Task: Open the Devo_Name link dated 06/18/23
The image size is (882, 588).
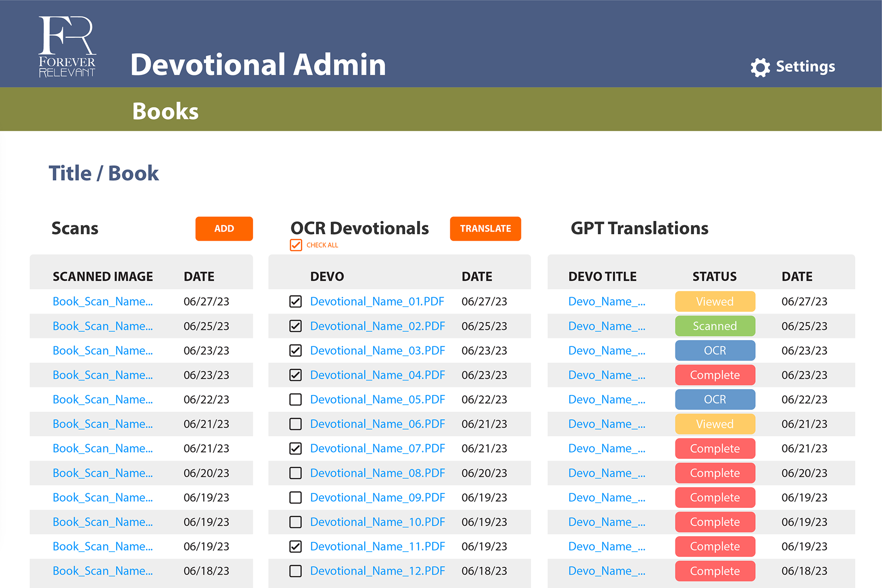Action: 606,571
